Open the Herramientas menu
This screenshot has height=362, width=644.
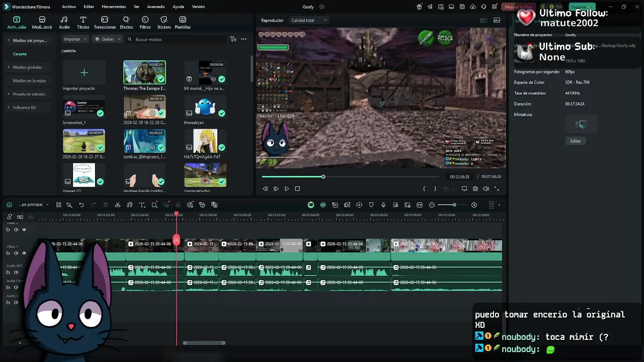(x=114, y=7)
